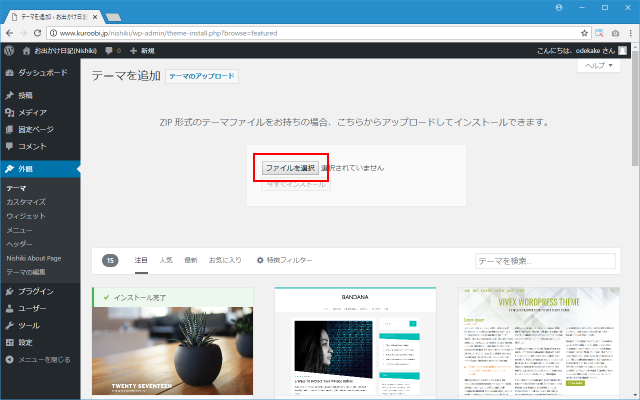Click the browser extension icon beside the star
This screenshot has height=400, width=640.
coord(599,33)
